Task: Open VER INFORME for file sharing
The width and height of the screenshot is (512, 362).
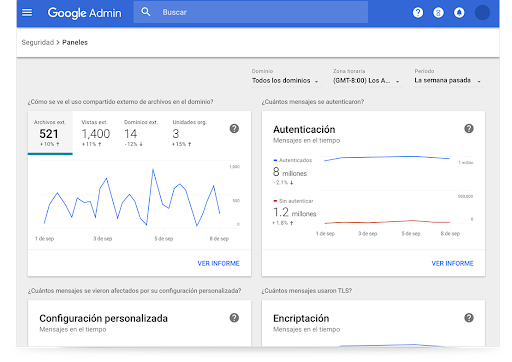Action: (x=218, y=263)
